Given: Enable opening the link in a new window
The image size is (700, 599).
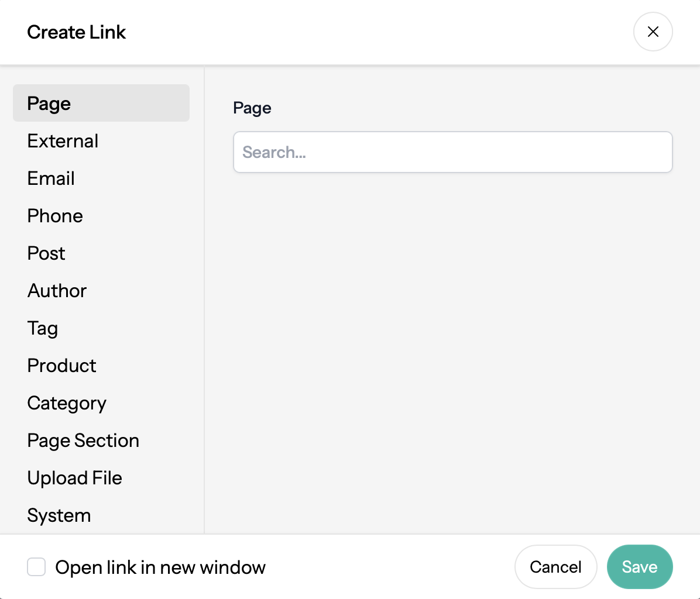Looking at the screenshot, I should (36, 567).
